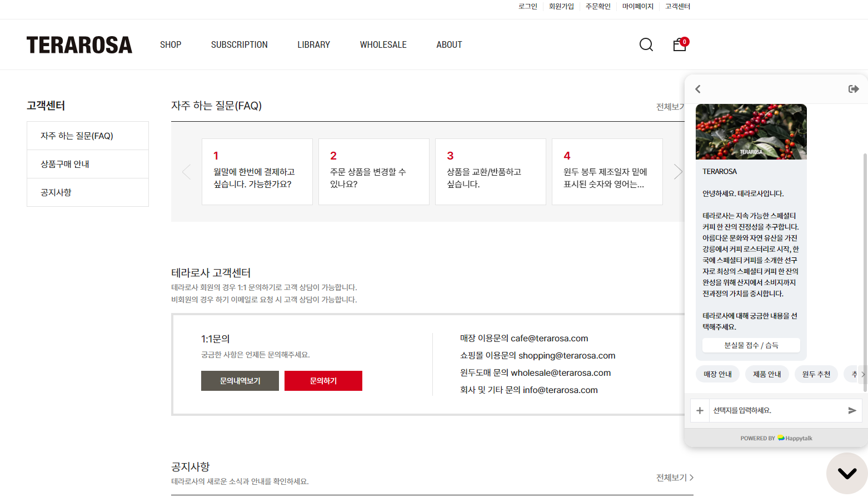Send message with paper plane icon

pos(852,410)
